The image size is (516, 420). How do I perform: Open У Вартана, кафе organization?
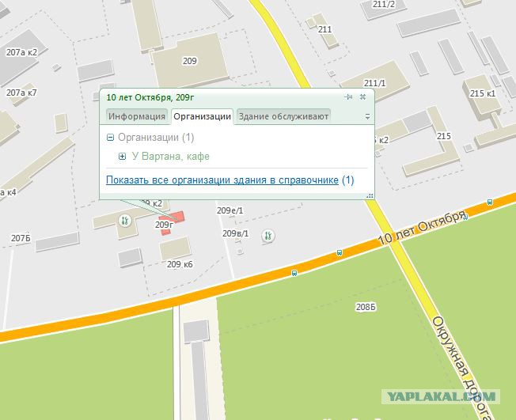pos(170,157)
